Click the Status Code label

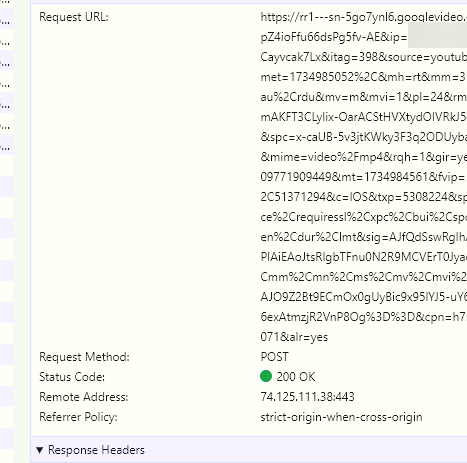[x=72, y=377]
